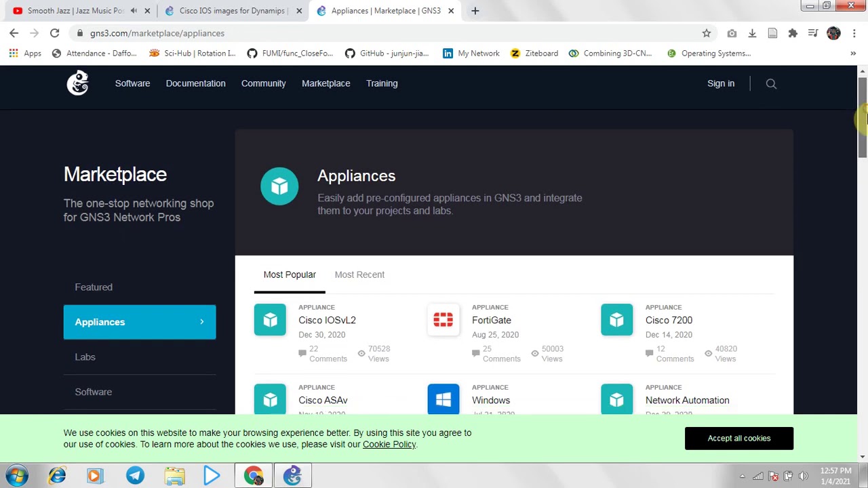Click the FortiGate red logo icon
The width and height of the screenshot is (868, 488).
[443, 319]
